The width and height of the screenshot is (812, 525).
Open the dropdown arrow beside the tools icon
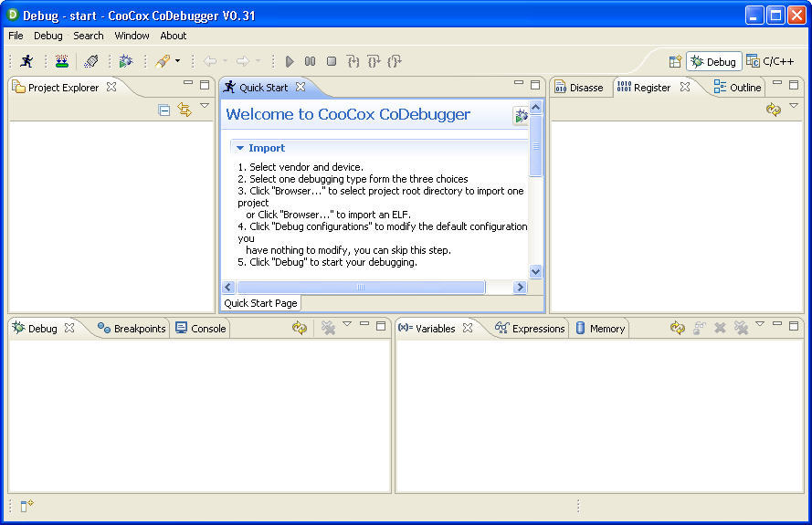point(177,61)
